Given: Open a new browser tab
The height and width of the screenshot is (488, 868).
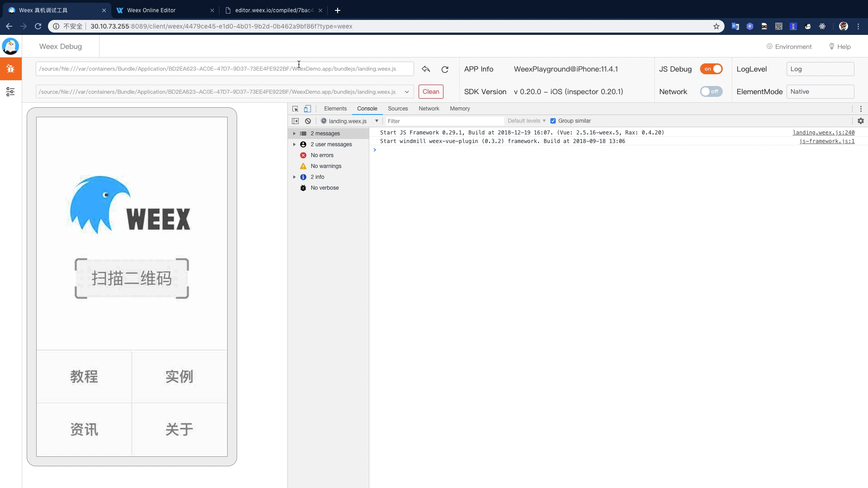Looking at the screenshot, I should click(337, 10).
